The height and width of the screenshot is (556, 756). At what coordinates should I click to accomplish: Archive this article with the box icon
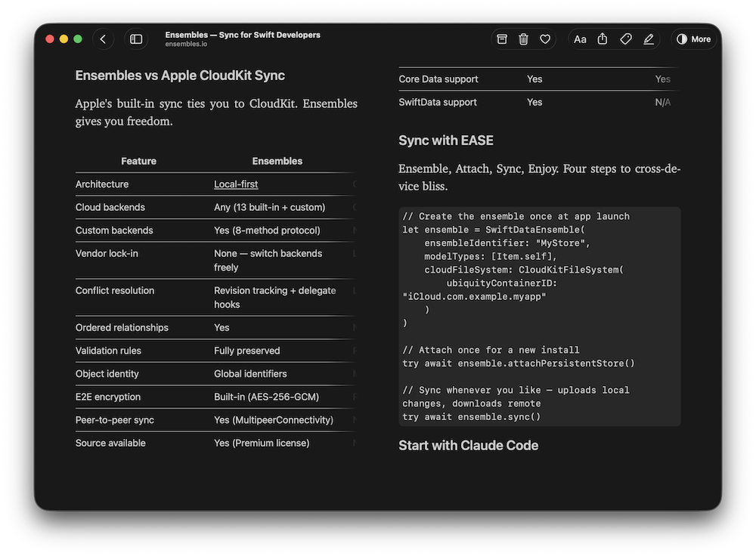click(x=502, y=39)
